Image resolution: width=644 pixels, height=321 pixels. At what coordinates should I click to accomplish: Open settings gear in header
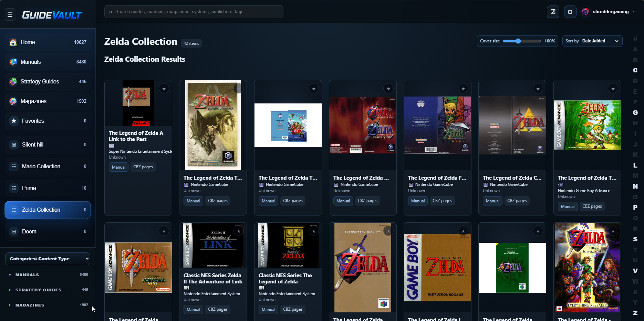pyautogui.click(x=570, y=12)
